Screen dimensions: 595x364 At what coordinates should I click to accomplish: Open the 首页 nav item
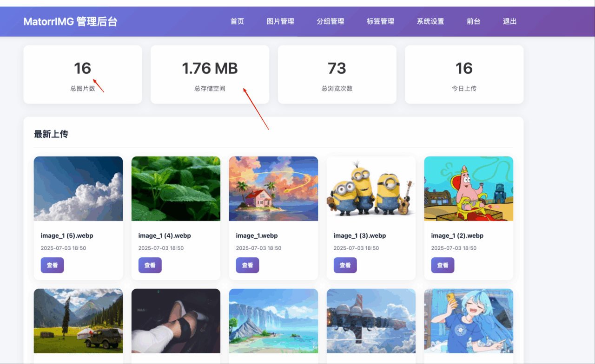click(237, 21)
